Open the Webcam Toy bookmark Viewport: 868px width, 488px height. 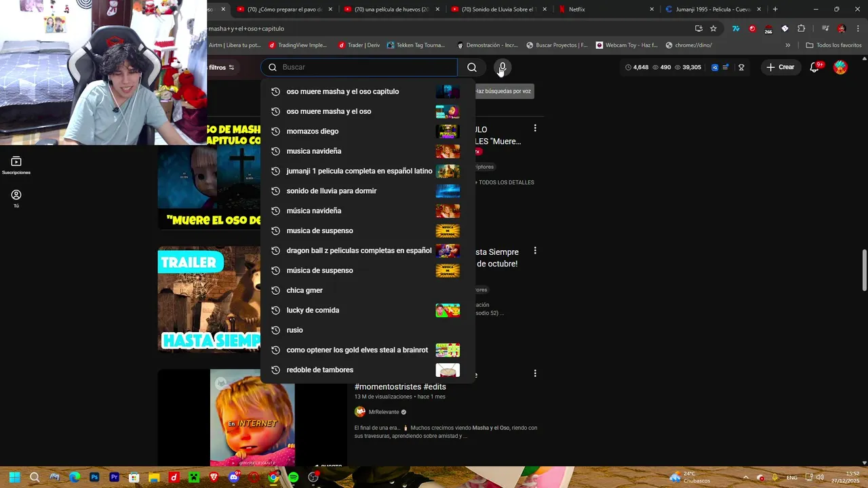[x=627, y=45]
